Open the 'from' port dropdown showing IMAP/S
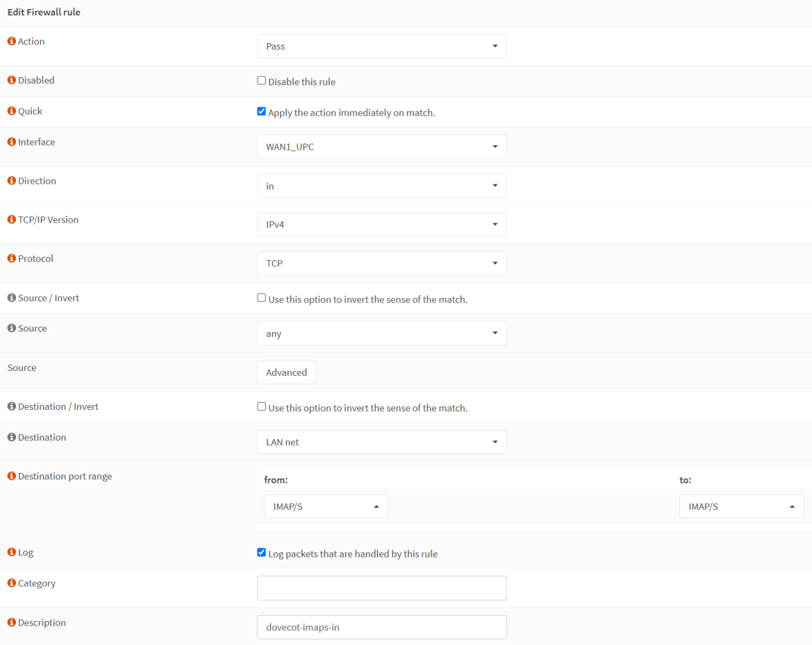Screen dimensions: 812x645 tap(326, 507)
